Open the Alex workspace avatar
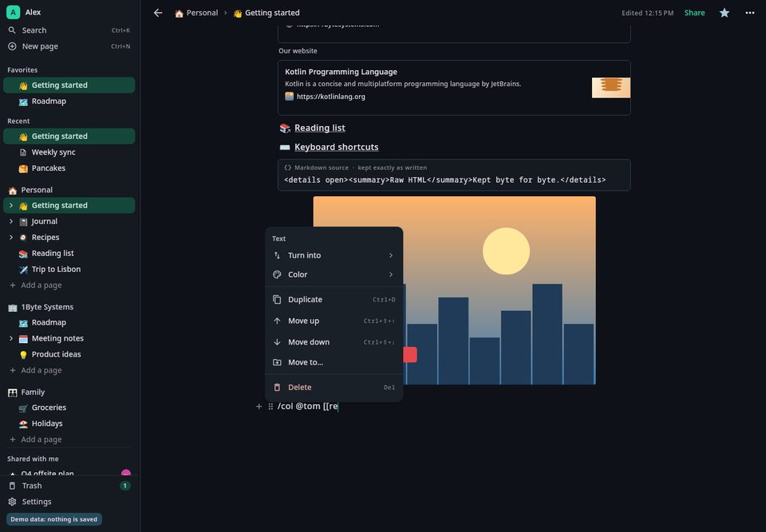 pos(14,12)
